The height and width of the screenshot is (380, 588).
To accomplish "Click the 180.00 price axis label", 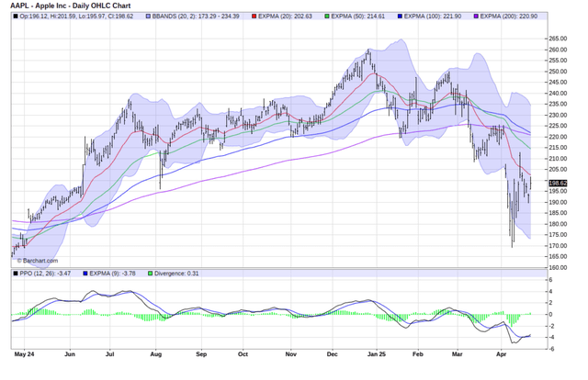I will pyautogui.click(x=558, y=224).
